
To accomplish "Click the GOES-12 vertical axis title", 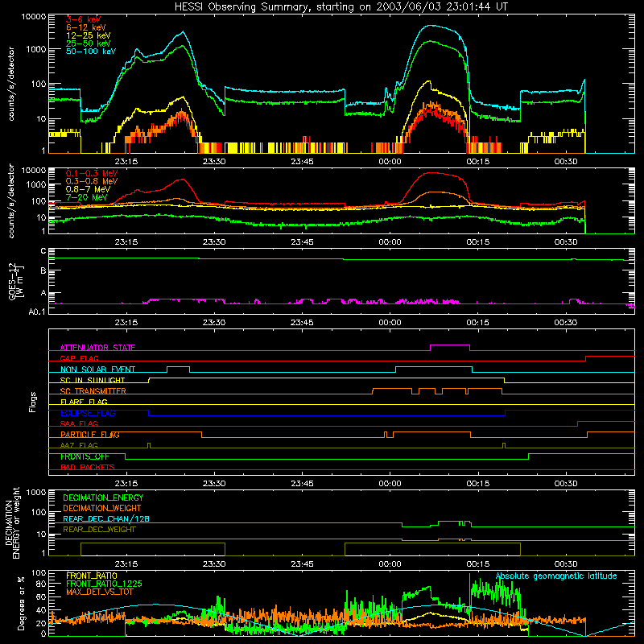I will tap(15, 281).
